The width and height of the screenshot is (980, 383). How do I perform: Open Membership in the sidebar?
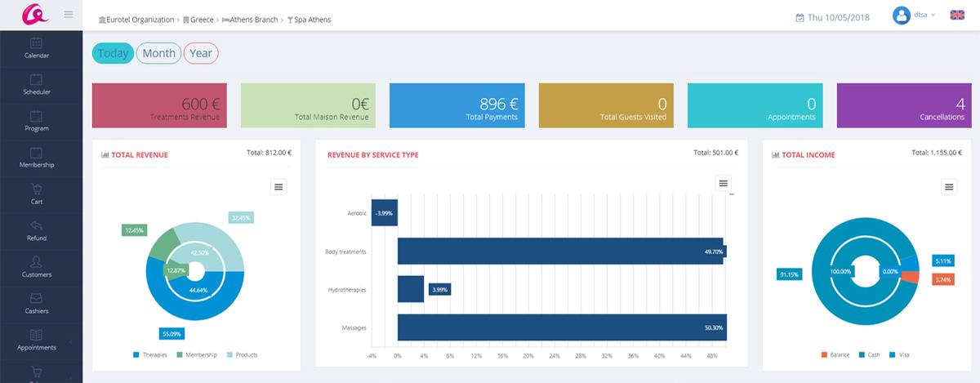point(36,158)
